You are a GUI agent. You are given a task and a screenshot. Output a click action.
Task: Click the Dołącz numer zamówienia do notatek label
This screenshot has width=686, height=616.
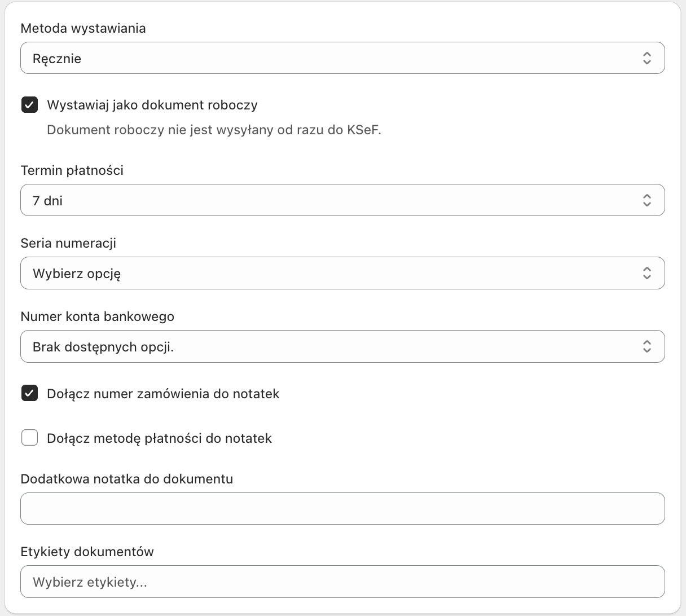click(163, 394)
